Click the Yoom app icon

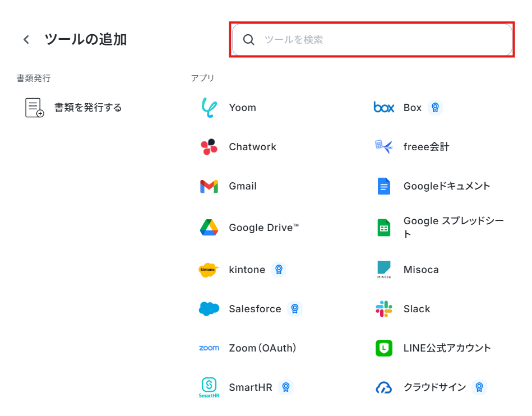pos(209,108)
